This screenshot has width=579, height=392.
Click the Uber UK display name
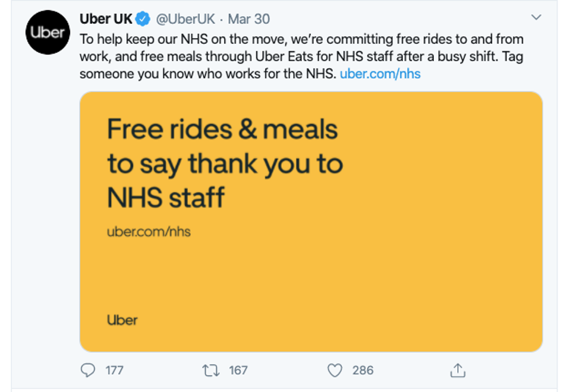pos(106,19)
